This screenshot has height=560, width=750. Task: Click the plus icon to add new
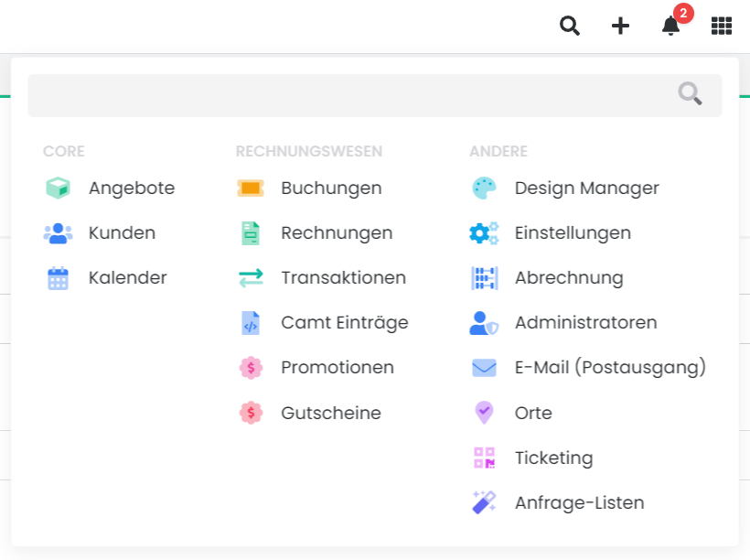620,26
